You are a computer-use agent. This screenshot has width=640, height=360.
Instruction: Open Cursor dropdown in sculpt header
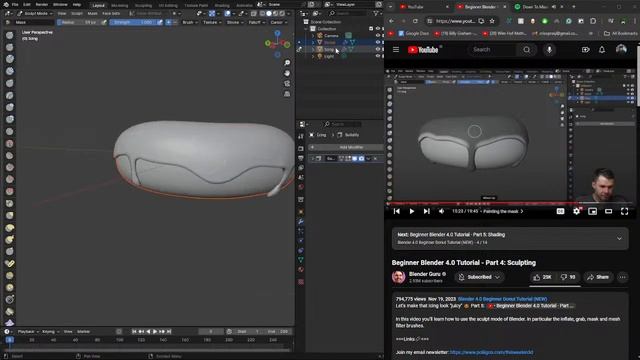click(278, 22)
